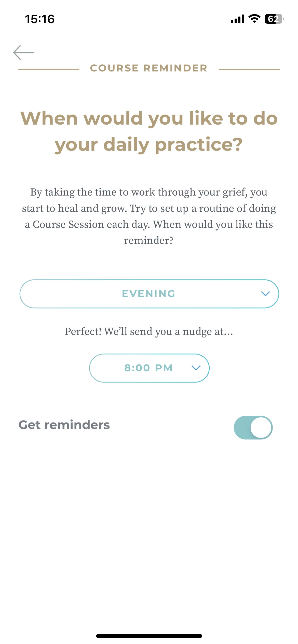Tap the back arrow icon
The image size is (298, 644).
coord(23,52)
